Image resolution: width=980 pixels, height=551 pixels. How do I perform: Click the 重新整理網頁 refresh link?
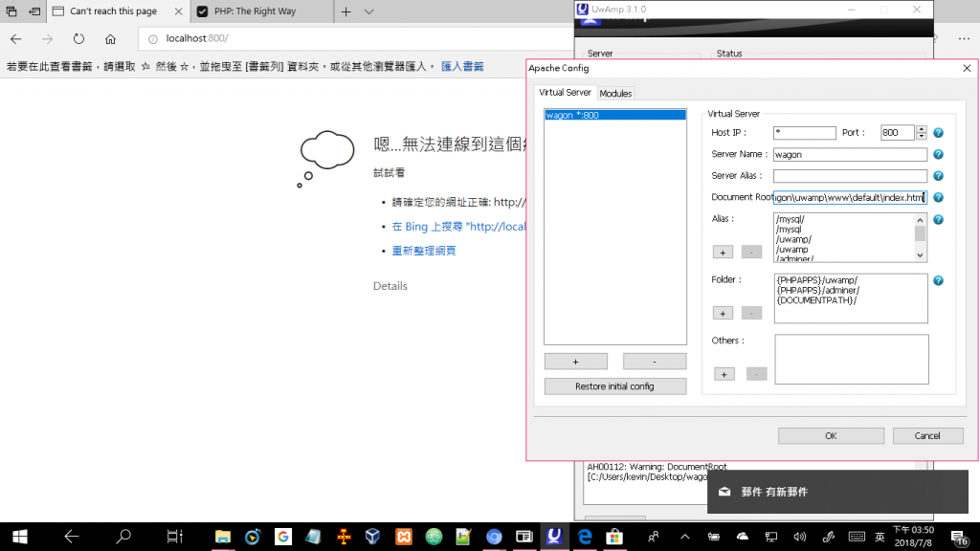point(424,251)
